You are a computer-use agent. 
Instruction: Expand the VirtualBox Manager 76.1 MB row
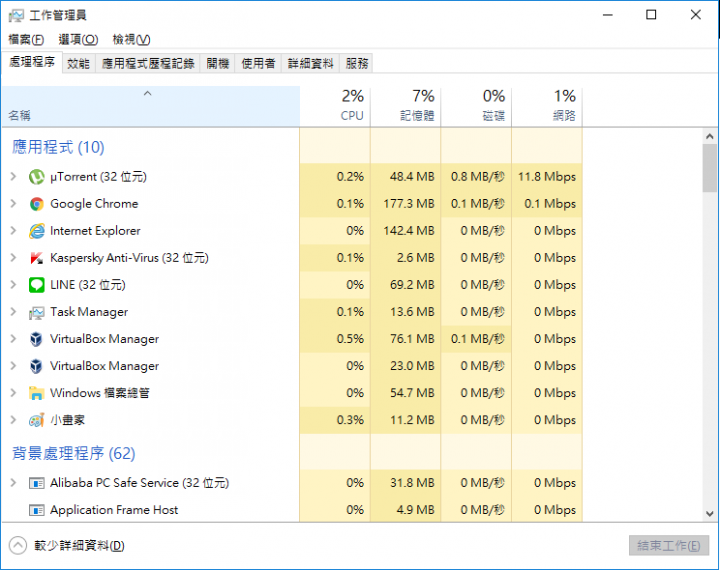coord(13,339)
